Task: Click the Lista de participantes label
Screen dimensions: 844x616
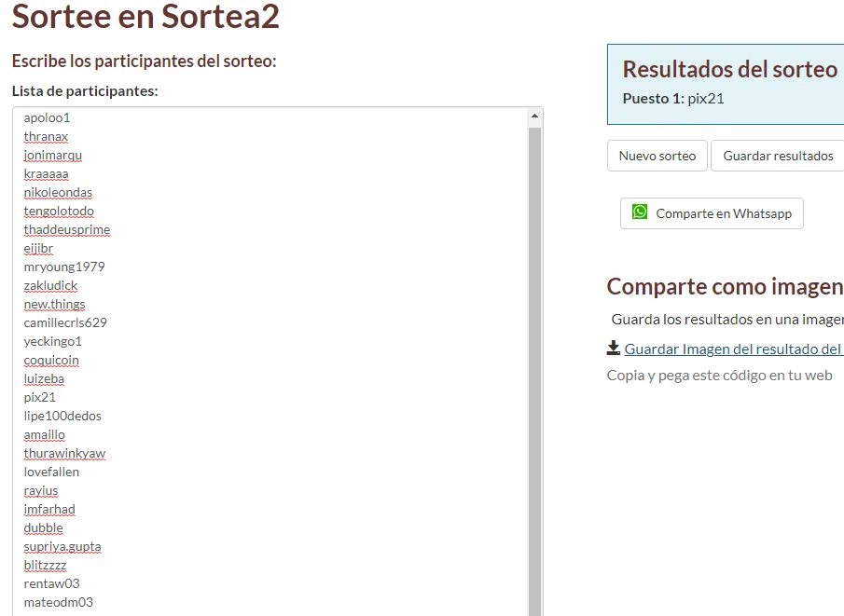Action: [85, 91]
